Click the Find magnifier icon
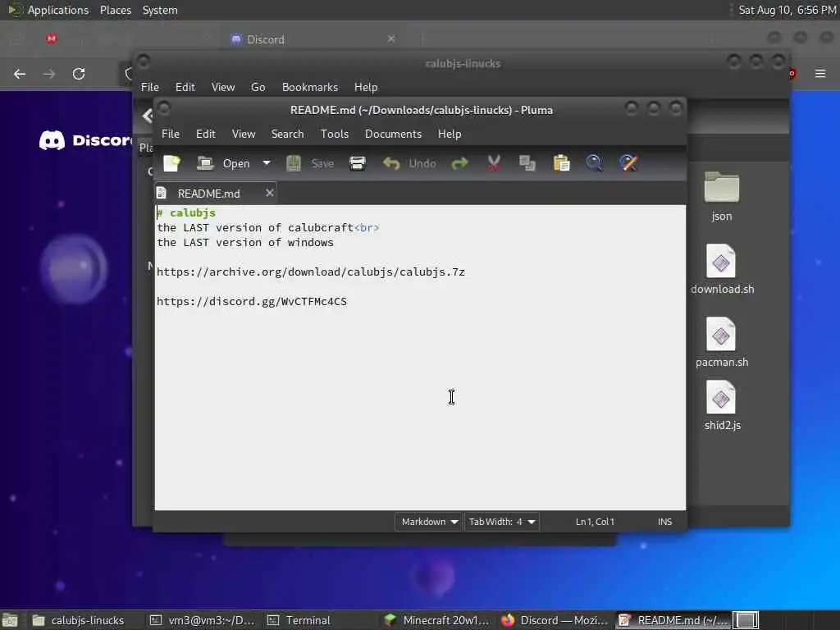Viewport: 840px width, 630px height. tap(594, 163)
